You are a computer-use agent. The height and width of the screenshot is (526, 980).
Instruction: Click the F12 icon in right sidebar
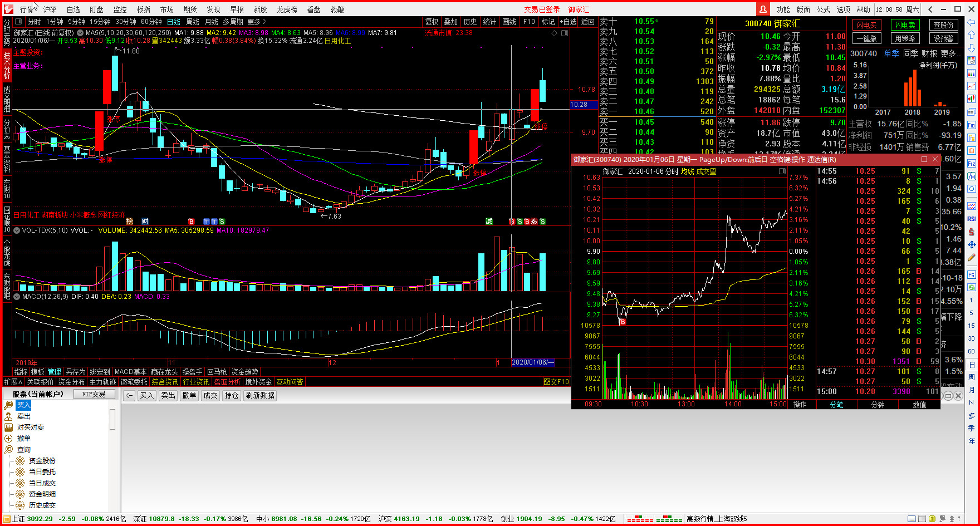(972, 164)
